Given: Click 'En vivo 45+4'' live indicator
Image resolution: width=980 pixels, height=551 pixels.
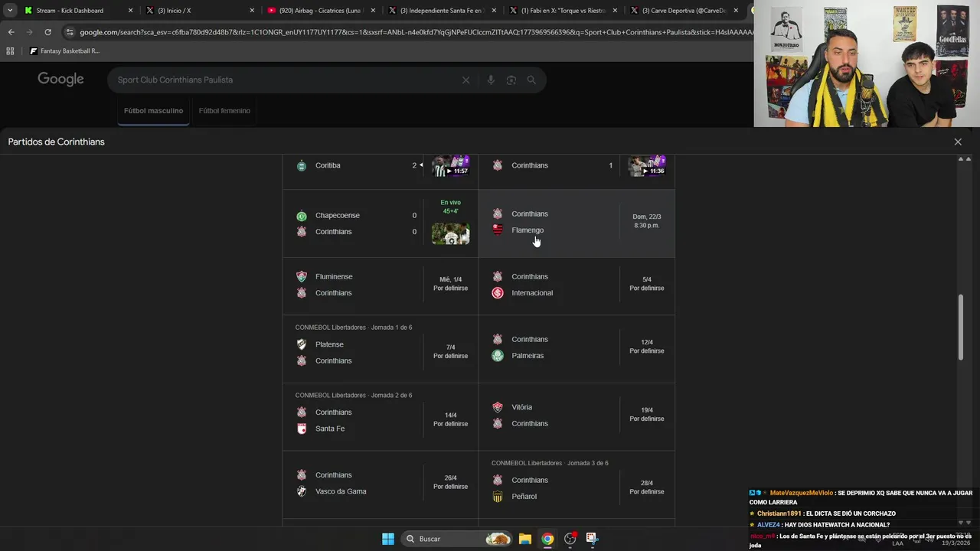Looking at the screenshot, I should 450,207.
